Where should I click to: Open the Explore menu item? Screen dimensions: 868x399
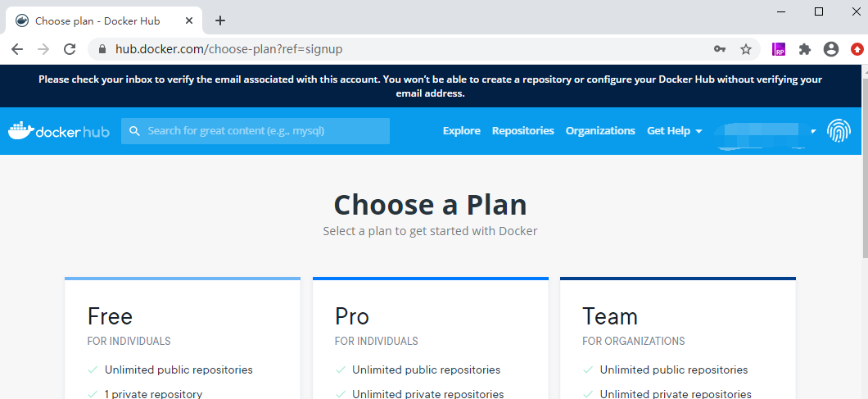(x=462, y=131)
